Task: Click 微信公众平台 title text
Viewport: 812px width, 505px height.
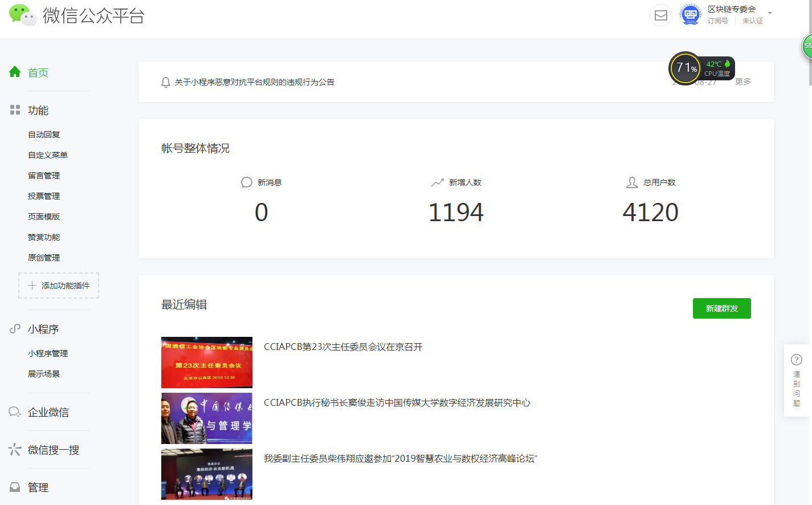Action: 93,15
